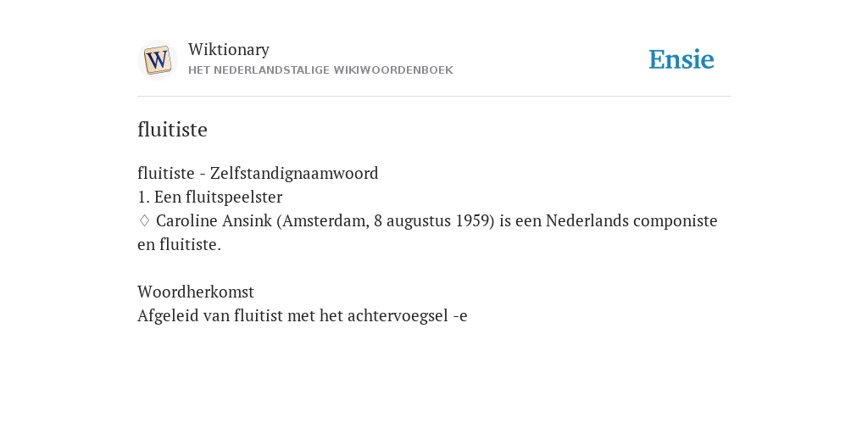
Task: Click the line 'fluitiste - Zelfstandignaamwoord'
Action: pyautogui.click(x=258, y=173)
